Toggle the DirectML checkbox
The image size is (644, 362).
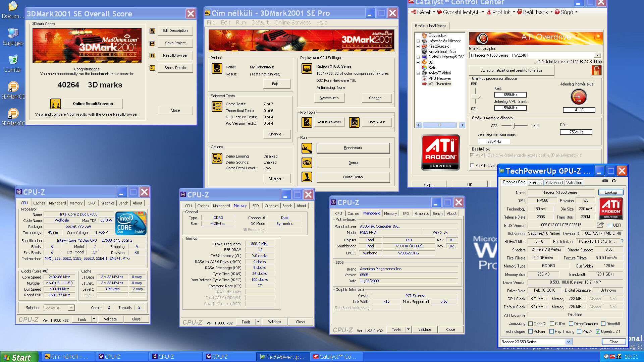[603, 324]
